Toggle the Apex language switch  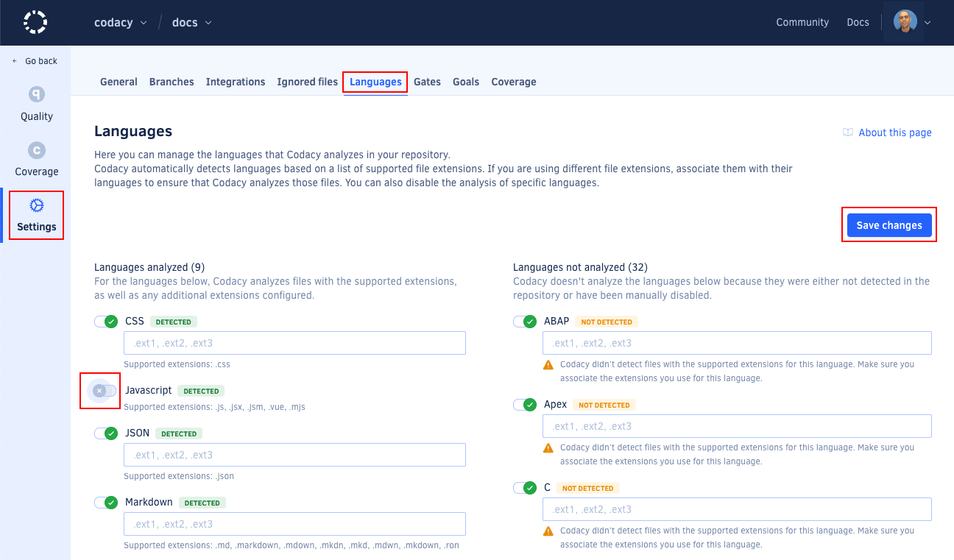point(525,405)
